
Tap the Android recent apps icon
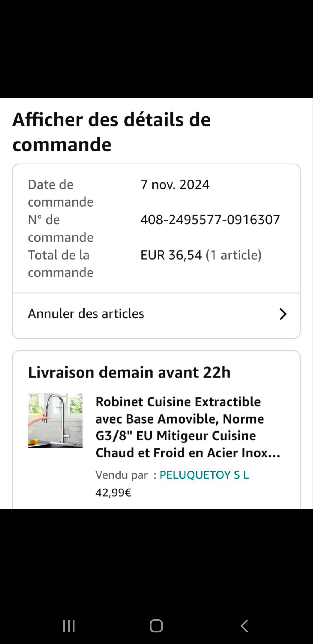(69, 626)
